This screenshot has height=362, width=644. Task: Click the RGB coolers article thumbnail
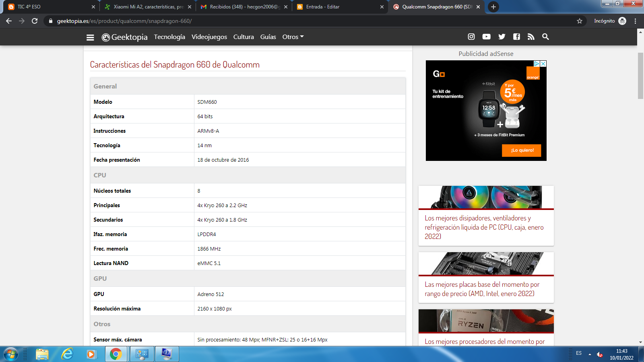coord(486,197)
